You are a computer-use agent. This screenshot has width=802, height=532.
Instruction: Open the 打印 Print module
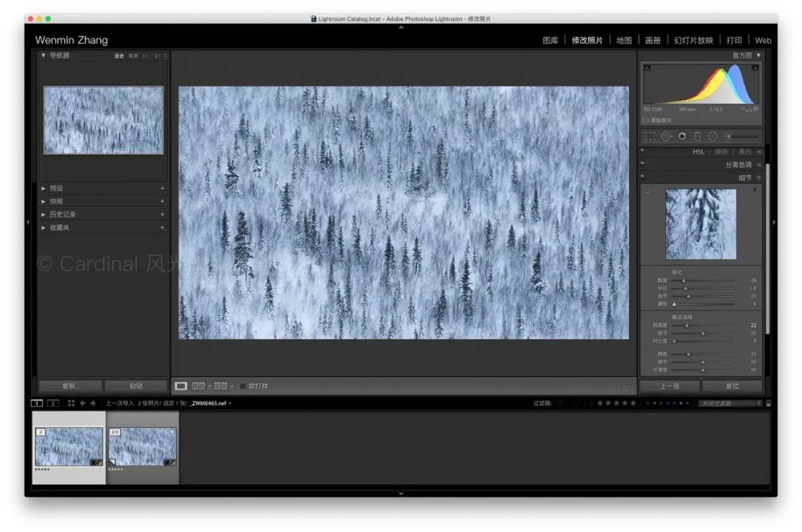pyautogui.click(x=734, y=40)
